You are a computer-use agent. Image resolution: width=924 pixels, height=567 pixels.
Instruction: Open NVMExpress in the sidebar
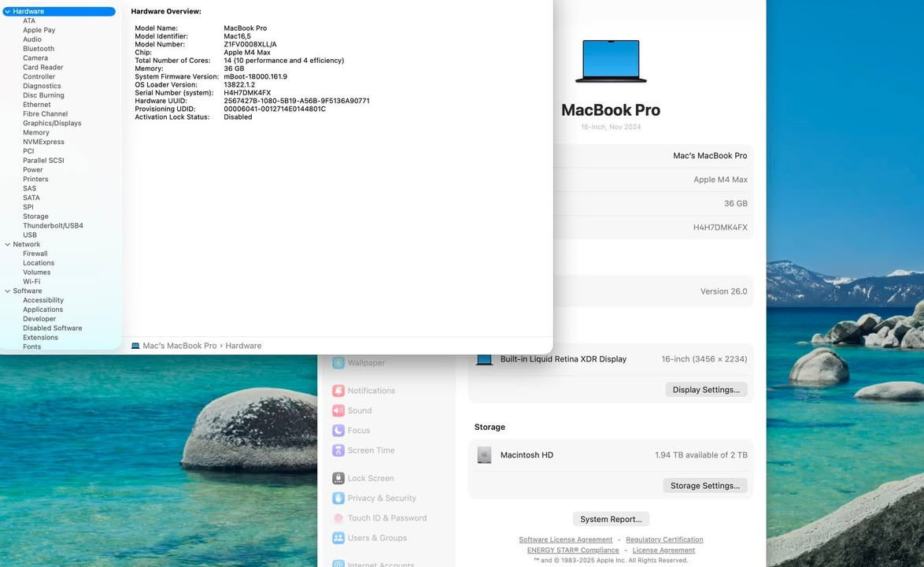[x=43, y=142]
